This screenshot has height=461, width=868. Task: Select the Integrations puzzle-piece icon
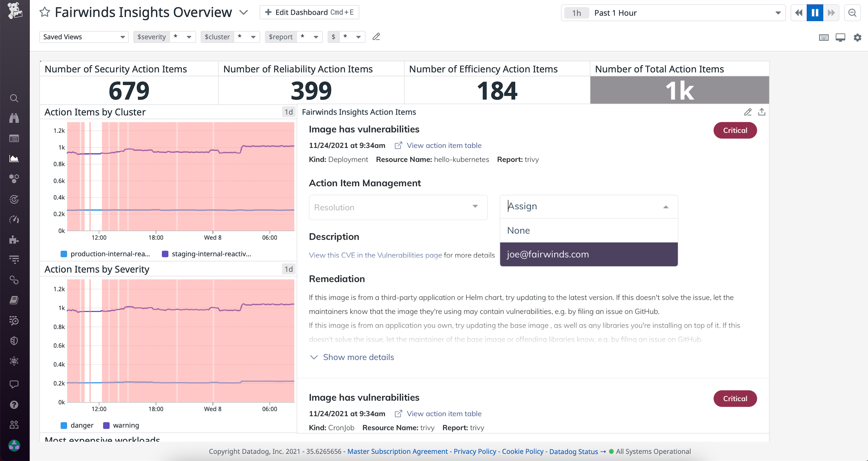click(14, 240)
